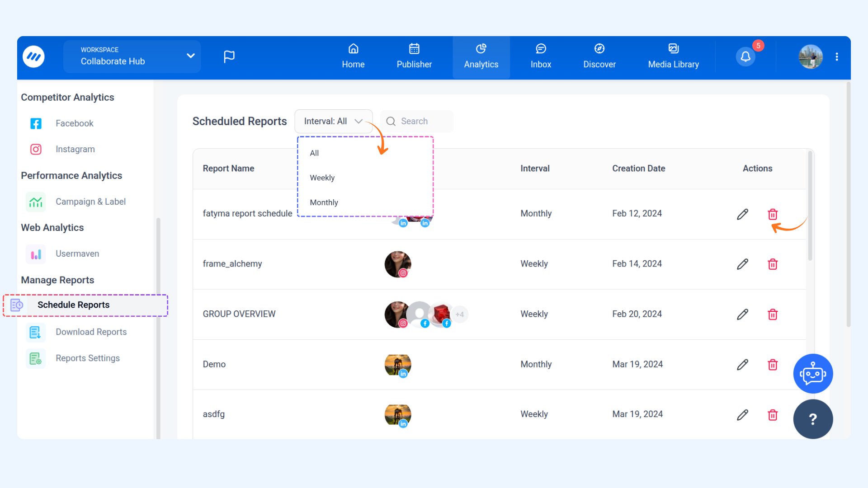Select the Weekly interval option

(322, 178)
